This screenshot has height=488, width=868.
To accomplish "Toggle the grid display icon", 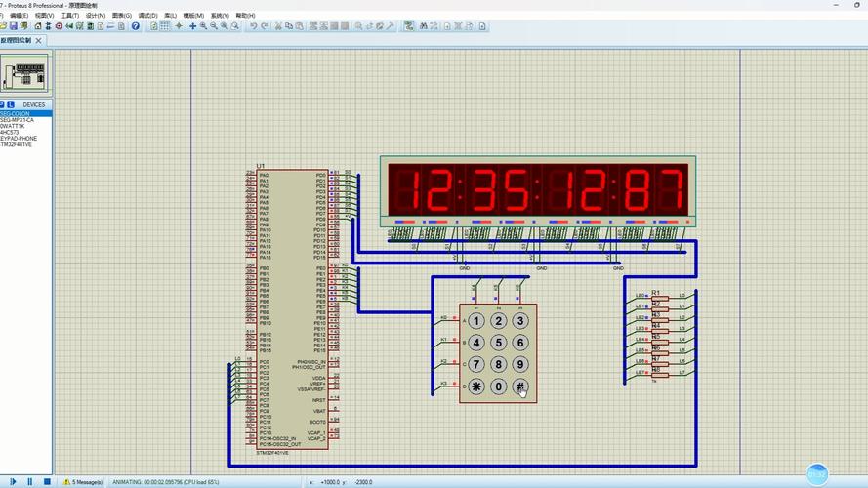I will click(164, 26).
